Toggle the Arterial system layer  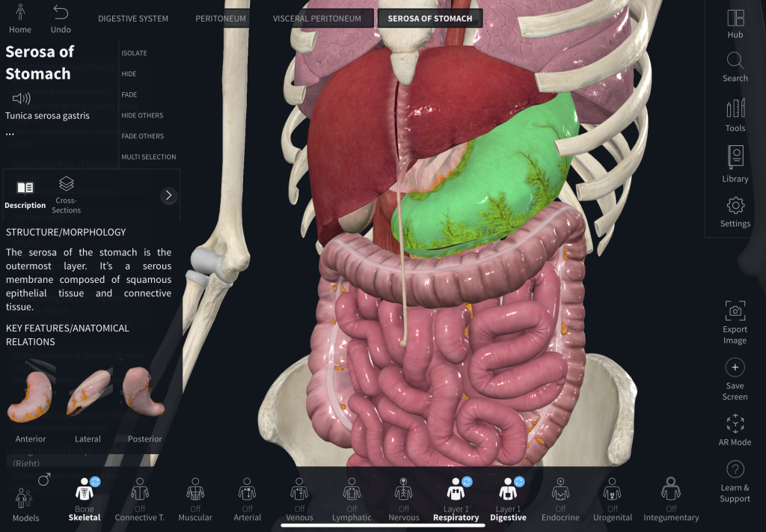(x=247, y=500)
